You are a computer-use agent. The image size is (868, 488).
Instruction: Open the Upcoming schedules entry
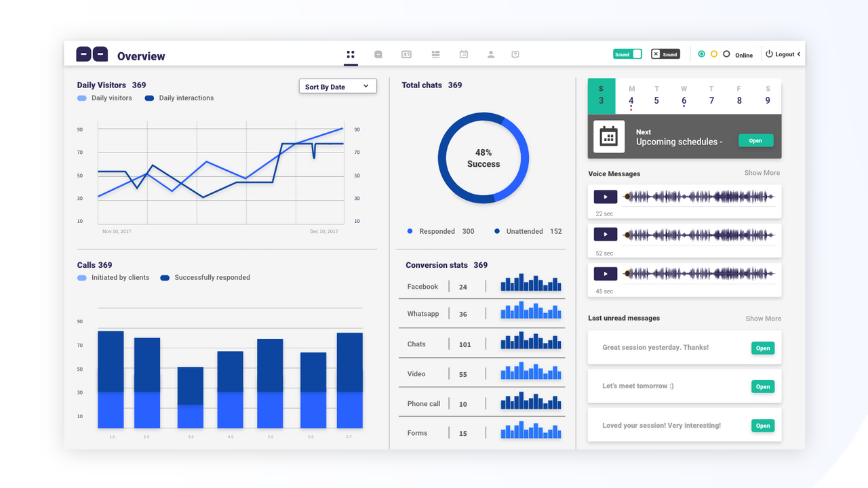pos(755,140)
